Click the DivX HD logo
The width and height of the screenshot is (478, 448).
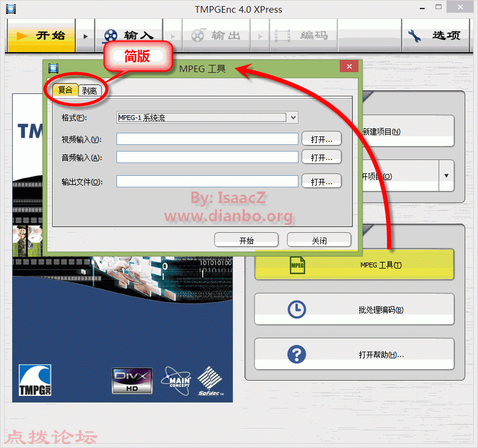pos(132,381)
